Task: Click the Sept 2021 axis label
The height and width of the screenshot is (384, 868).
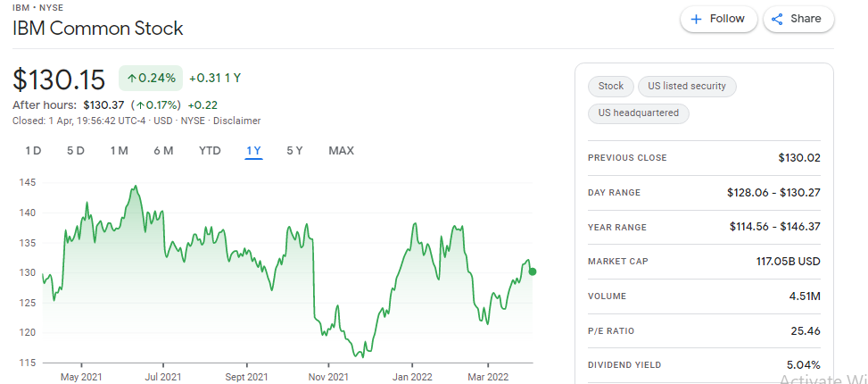Action: (246, 378)
